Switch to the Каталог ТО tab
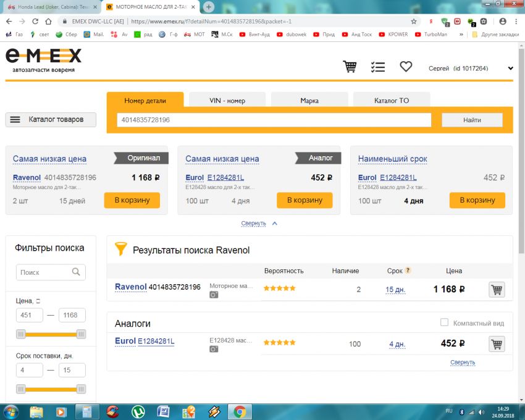The width and height of the screenshot is (525, 420). pyautogui.click(x=392, y=101)
